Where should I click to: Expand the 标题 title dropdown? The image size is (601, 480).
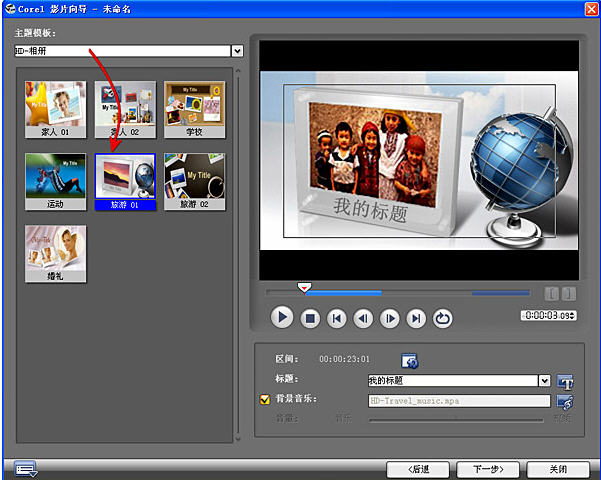click(x=545, y=381)
